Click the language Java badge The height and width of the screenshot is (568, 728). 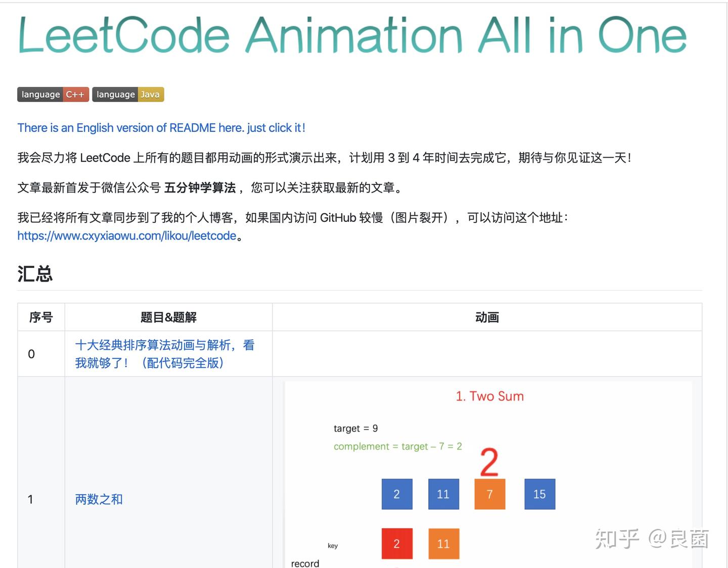pyautogui.click(x=128, y=94)
